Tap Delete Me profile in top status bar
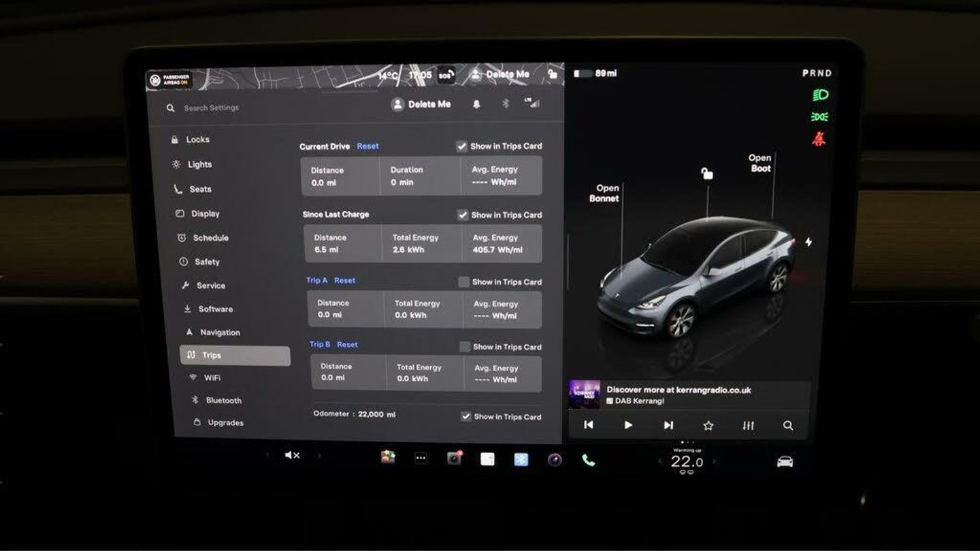Screen dimensions: 980x551 500,74
